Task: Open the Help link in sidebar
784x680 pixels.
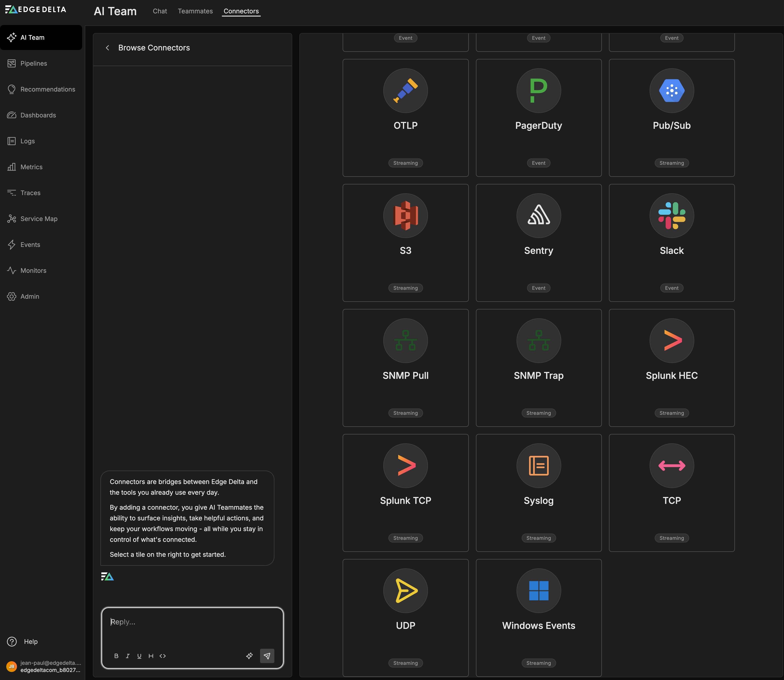Action: tap(30, 641)
